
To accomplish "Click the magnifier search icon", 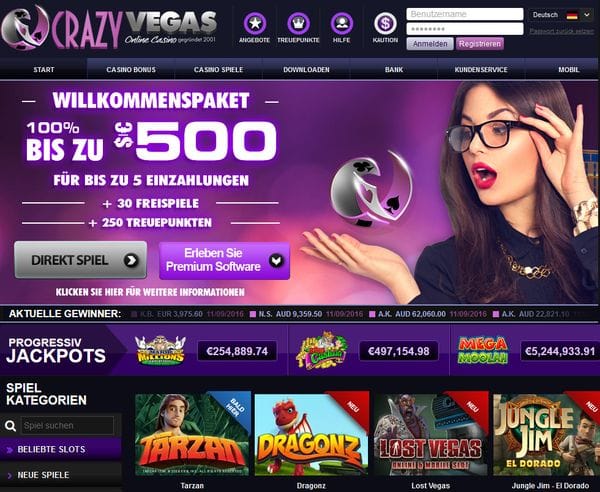I will (10, 425).
